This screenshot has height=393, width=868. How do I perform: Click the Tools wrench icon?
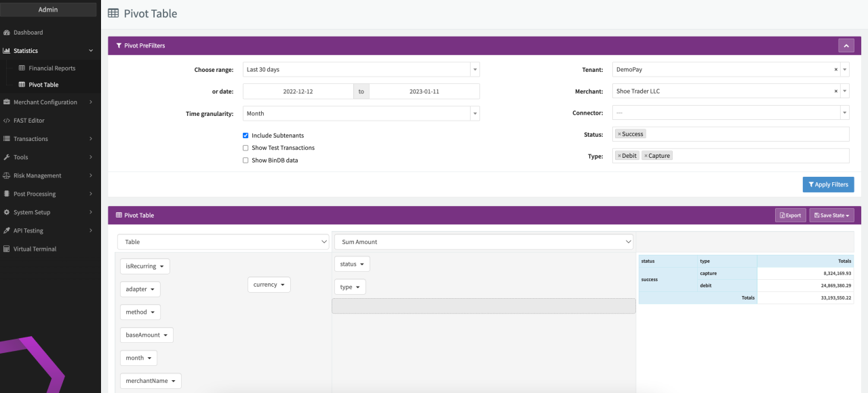click(x=7, y=157)
